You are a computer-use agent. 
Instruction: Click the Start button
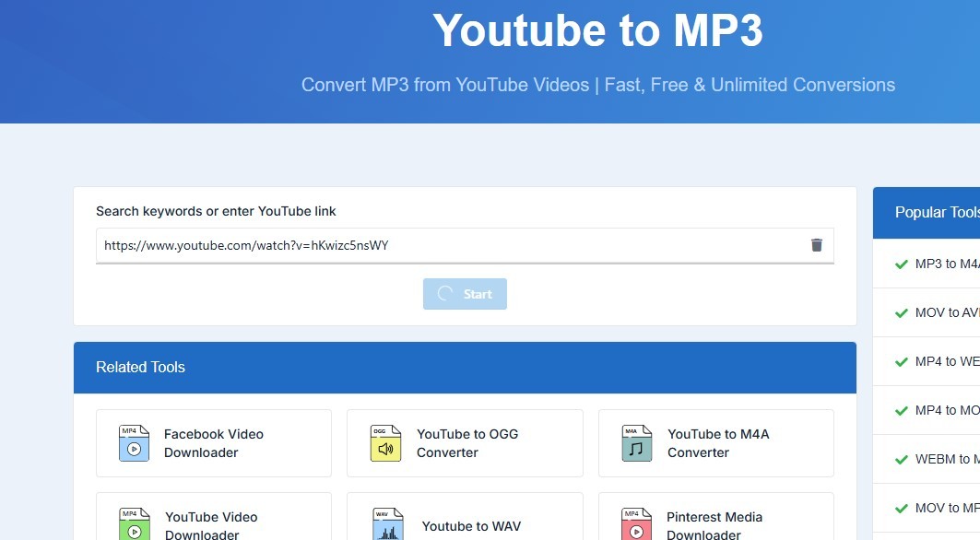pyautogui.click(x=465, y=294)
